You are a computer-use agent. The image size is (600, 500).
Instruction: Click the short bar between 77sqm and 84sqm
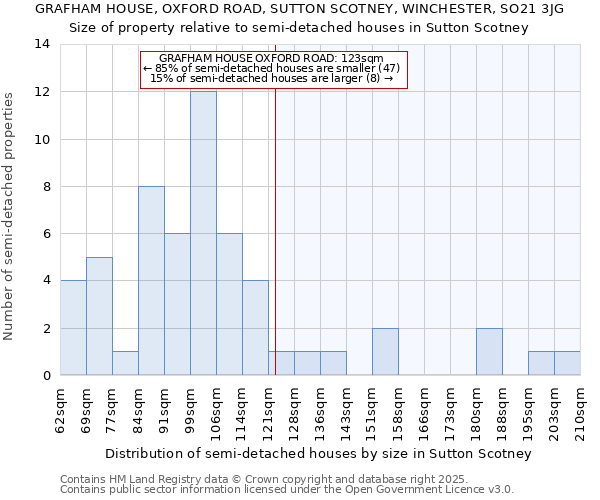(x=125, y=363)
